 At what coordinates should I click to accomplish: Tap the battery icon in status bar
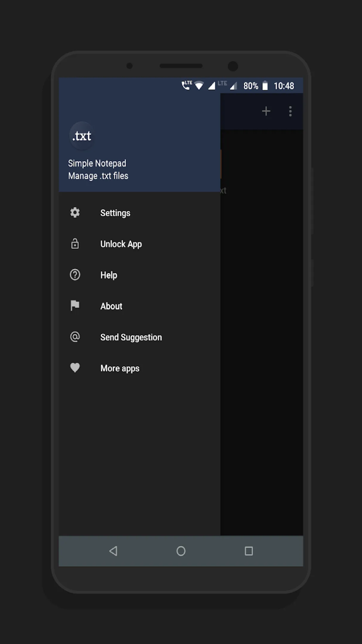(x=265, y=86)
